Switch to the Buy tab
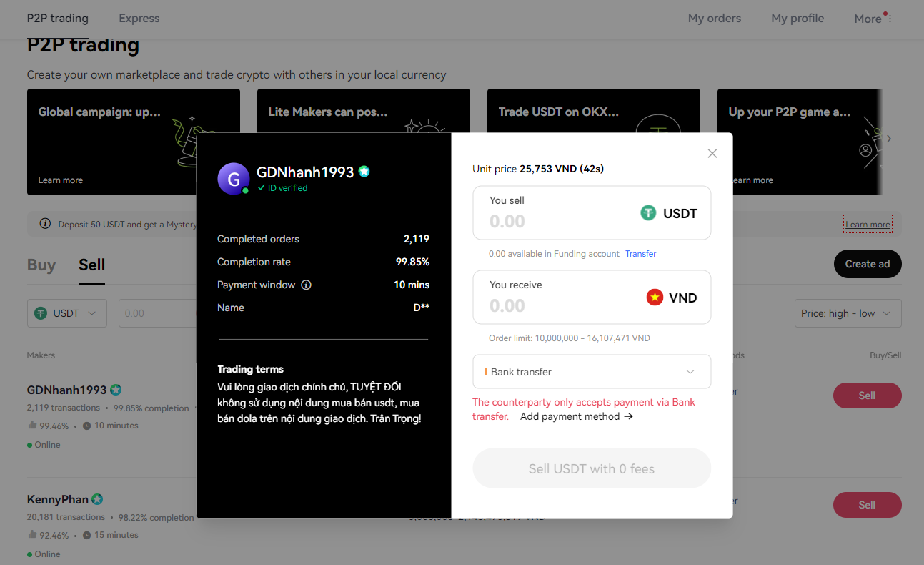 pyautogui.click(x=41, y=265)
